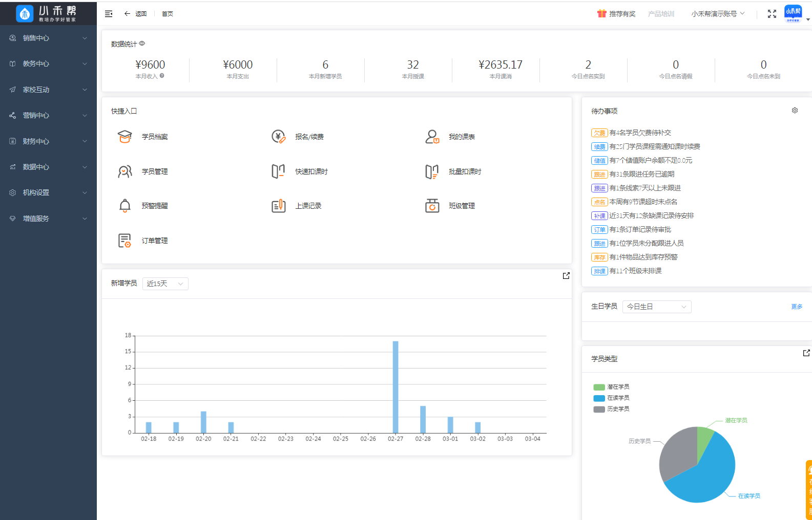Click the 02-27 bar in chart
This screenshot has height=520, width=812.
click(395, 387)
